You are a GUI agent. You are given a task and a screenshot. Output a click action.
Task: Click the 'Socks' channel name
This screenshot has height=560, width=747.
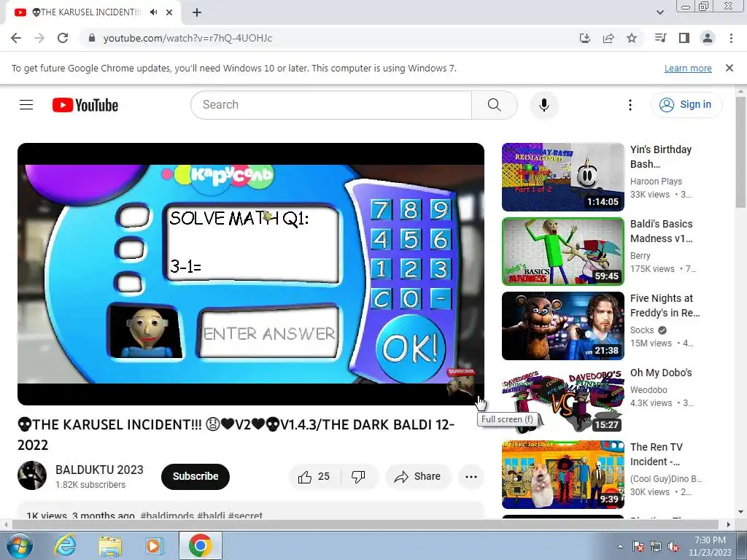coord(642,330)
